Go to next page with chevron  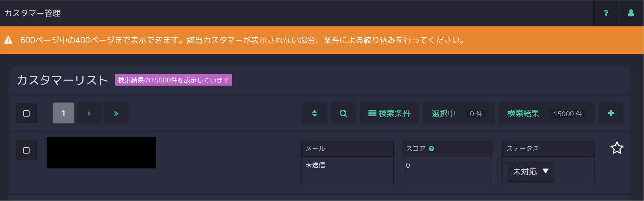pyautogui.click(x=89, y=113)
